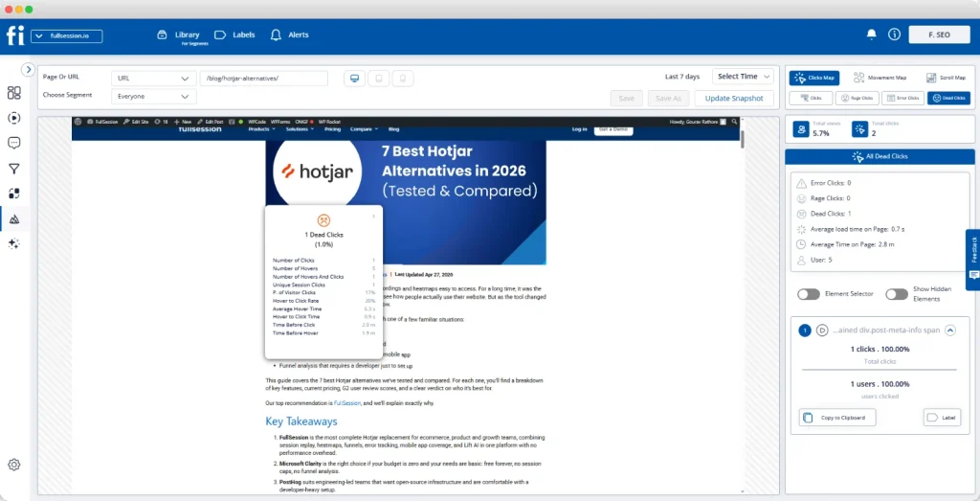Open session recordings play icon in sidebar
This screenshot has width=980, height=501.
click(x=13, y=118)
